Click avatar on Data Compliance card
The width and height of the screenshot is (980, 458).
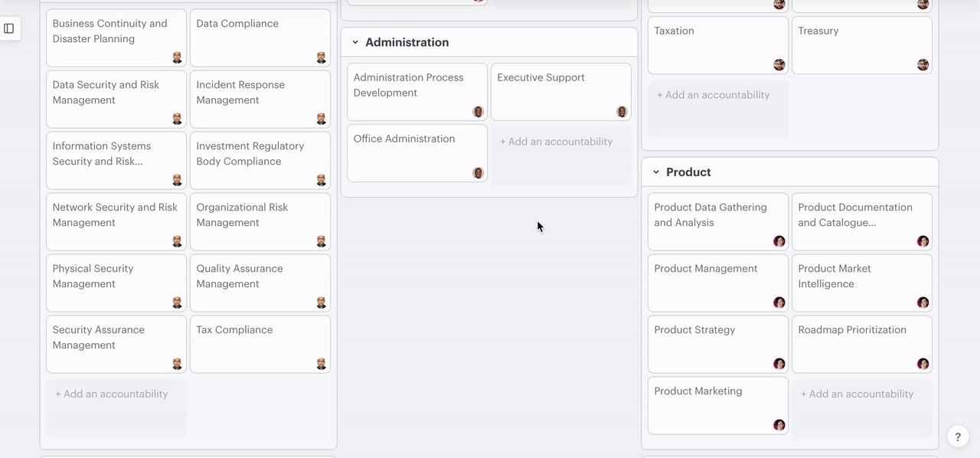point(322,57)
